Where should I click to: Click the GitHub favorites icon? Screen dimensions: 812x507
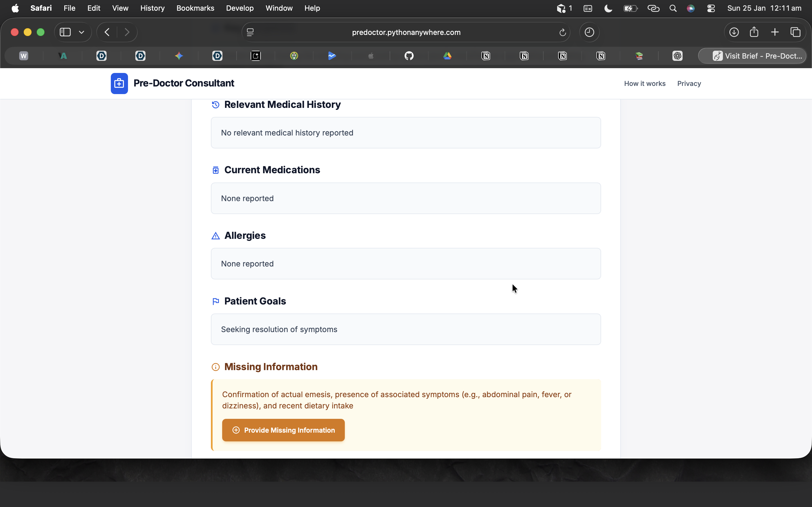(409, 56)
